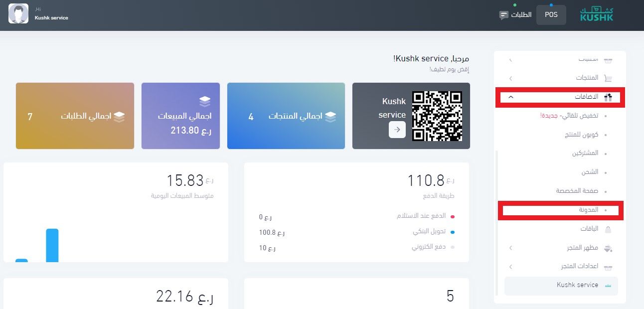Screen dimensions: 644x309
Task: Click the store icon beside اعدادات المتجر
Action: pyautogui.click(x=608, y=267)
